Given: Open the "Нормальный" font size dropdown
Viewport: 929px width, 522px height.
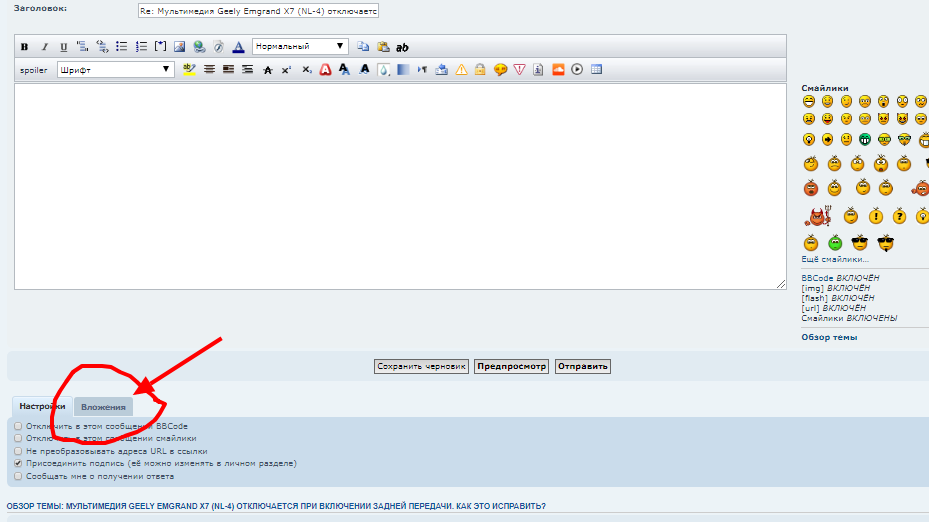Looking at the screenshot, I should click(300, 46).
